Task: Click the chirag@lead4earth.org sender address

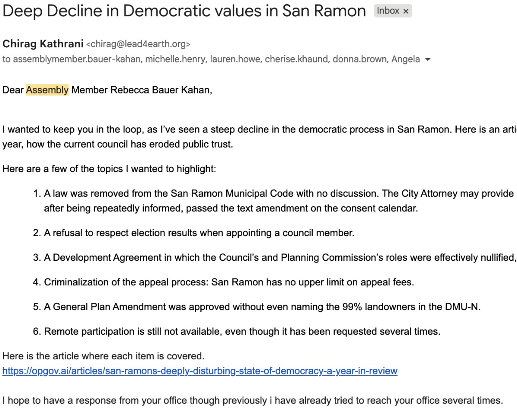Action: point(138,44)
